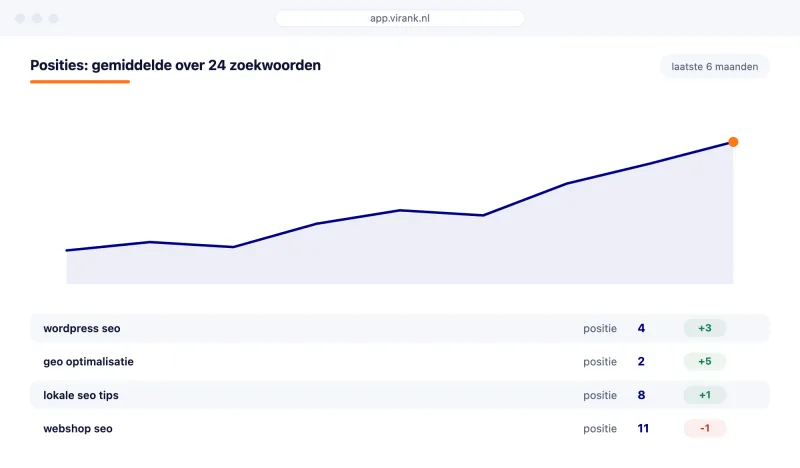Click position number 2 for geo optimalisatie

(641, 361)
